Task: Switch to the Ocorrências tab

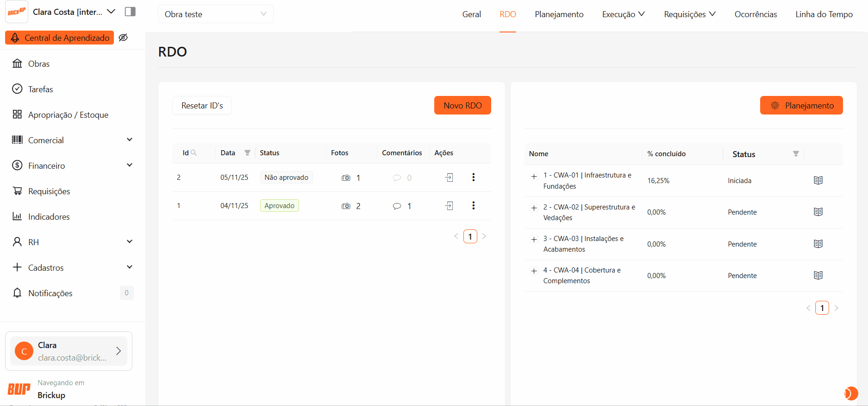Action: coord(756,14)
